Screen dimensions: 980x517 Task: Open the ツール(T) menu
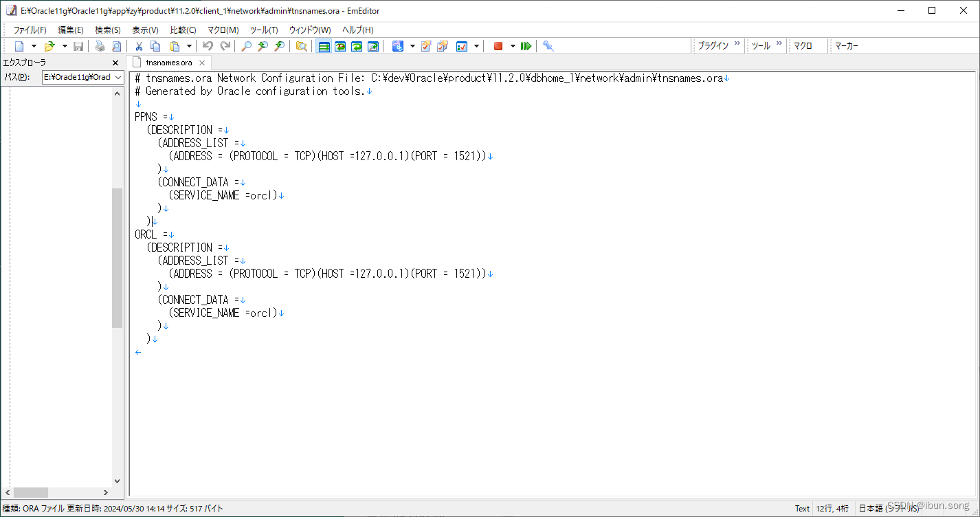pos(264,30)
